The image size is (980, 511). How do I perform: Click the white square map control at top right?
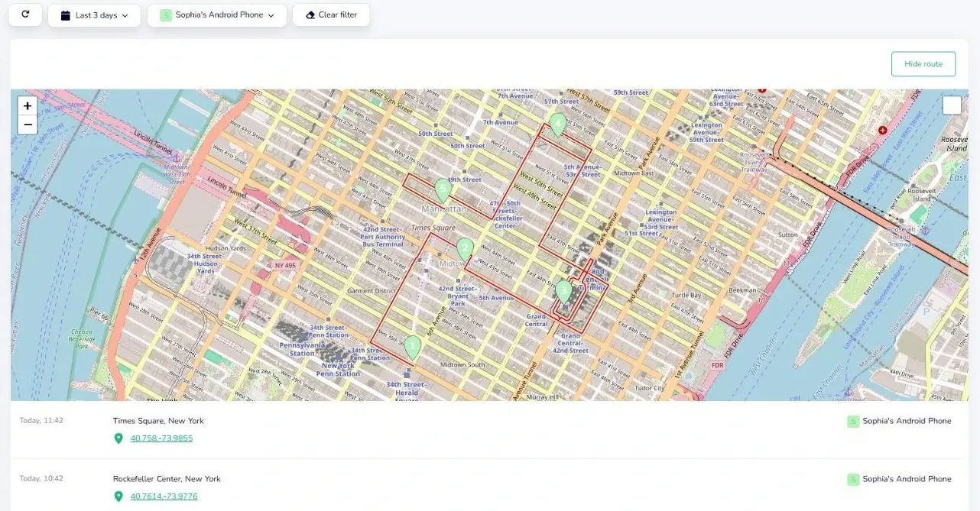(952, 105)
